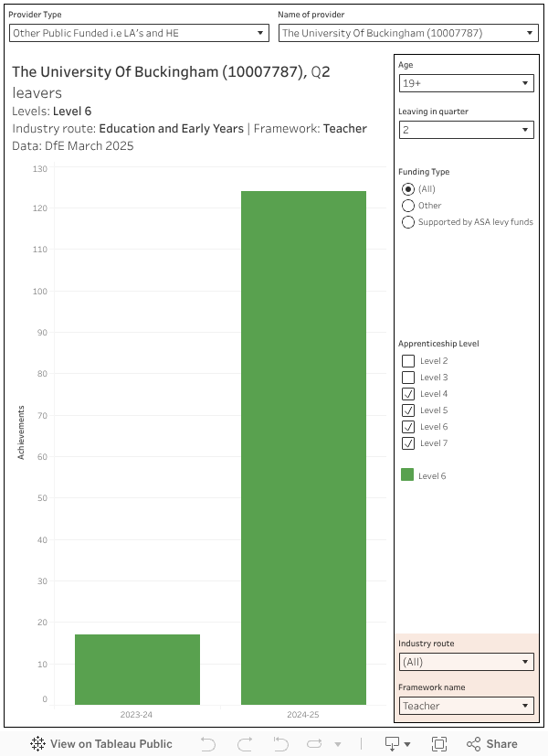Click the Redo arrow icon
The height and width of the screenshot is (756, 548).
click(244, 743)
